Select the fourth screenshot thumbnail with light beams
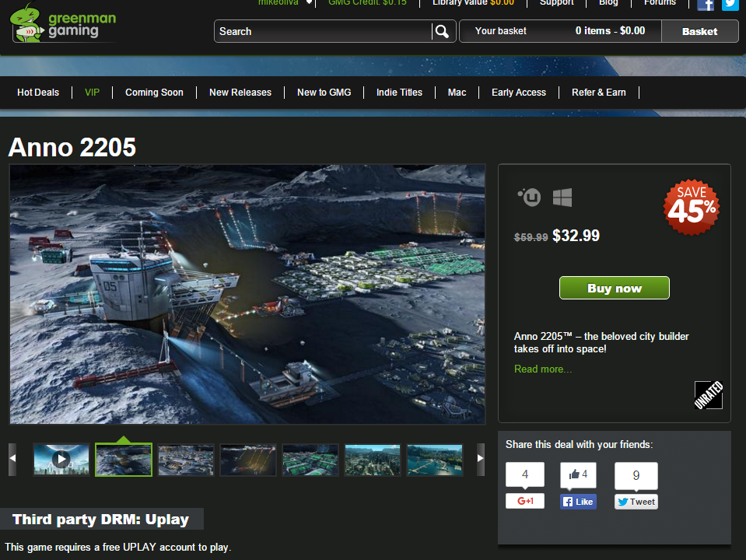The image size is (746, 560). click(248, 460)
